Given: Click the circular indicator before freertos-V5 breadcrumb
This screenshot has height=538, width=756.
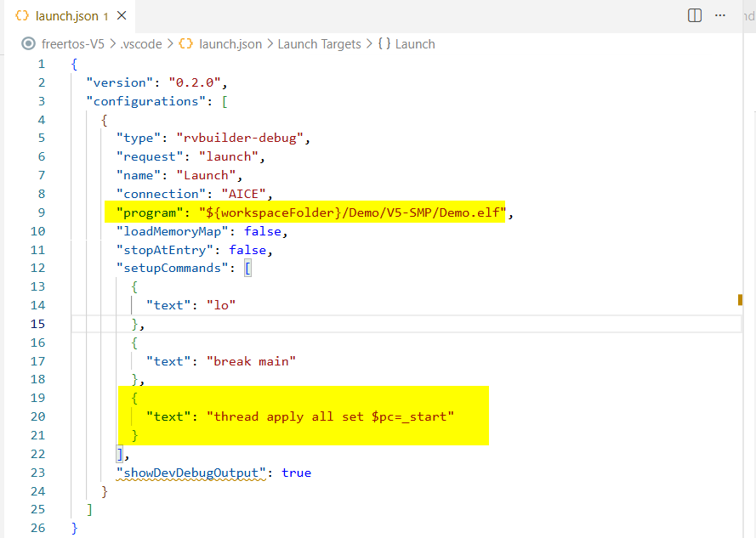Looking at the screenshot, I should click(x=29, y=43).
